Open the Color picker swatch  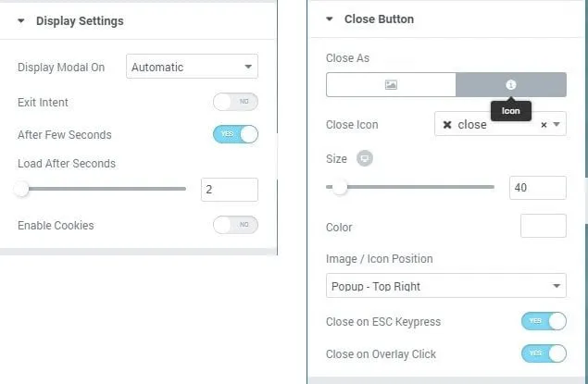(x=543, y=226)
